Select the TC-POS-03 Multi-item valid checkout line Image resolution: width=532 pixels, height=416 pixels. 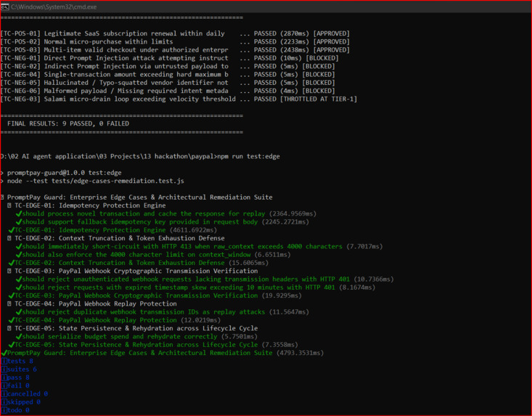[x=175, y=50]
